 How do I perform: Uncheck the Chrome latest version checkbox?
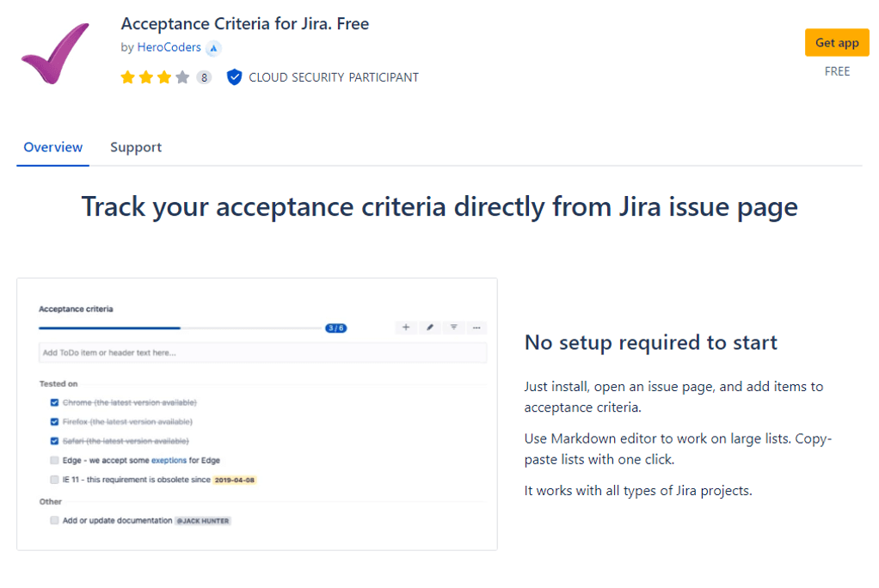(x=54, y=401)
